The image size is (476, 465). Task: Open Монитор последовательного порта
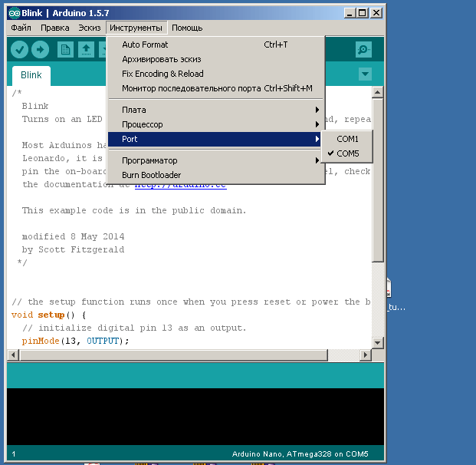tap(215, 88)
